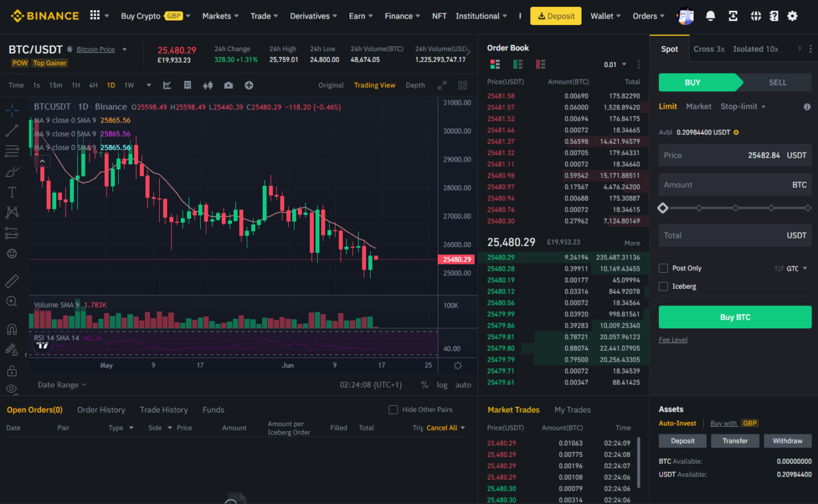Expand the Buy Crypto GBP menu
This screenshot has height=504, width=818.
[x=156, y=16]
